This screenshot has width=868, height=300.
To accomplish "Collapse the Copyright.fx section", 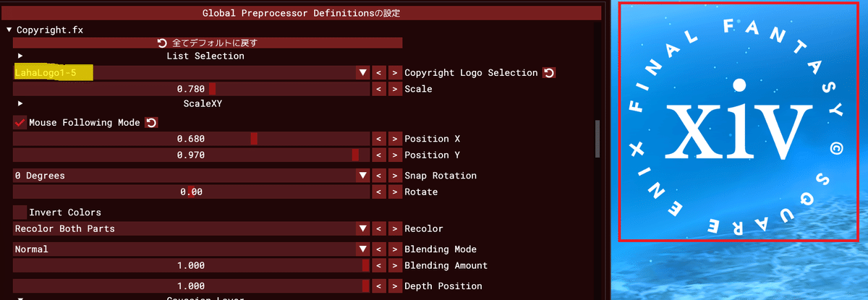I will pos(9,30).
